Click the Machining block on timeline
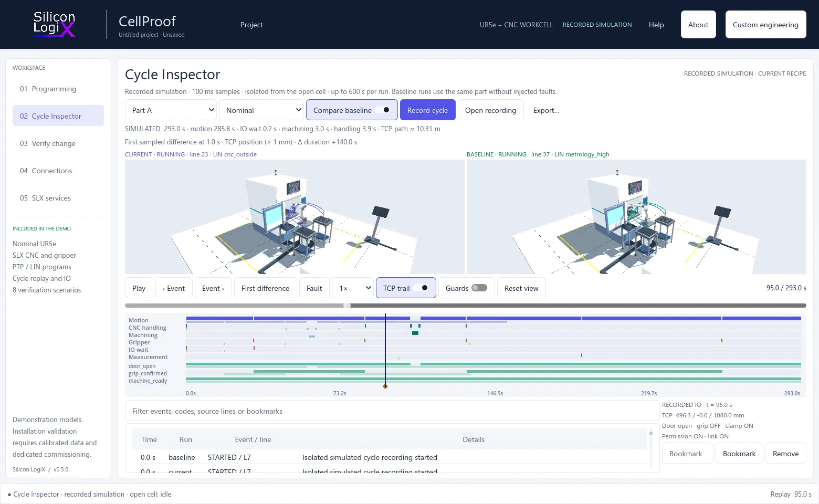 pos(415,333)
